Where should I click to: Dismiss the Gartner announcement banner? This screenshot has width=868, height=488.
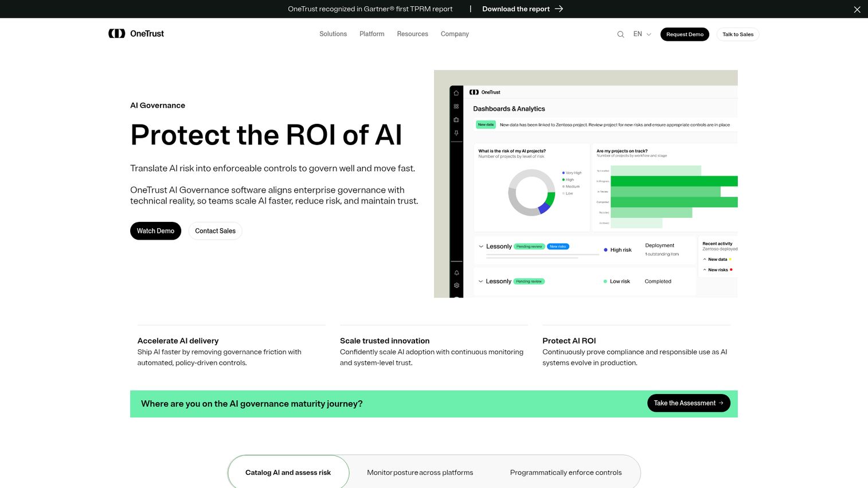[857, 9]
